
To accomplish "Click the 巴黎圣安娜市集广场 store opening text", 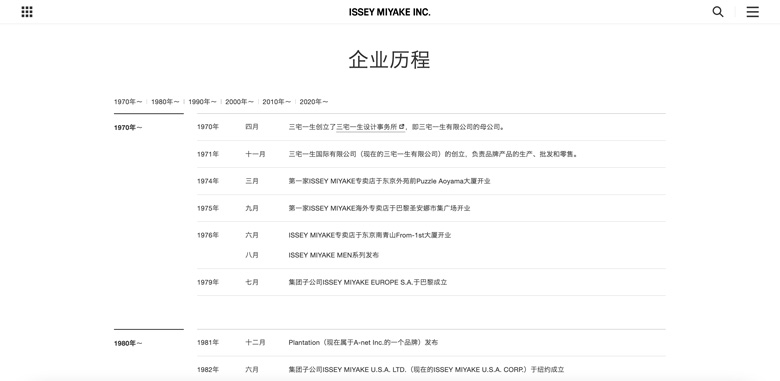I will [x=379, y=208].
